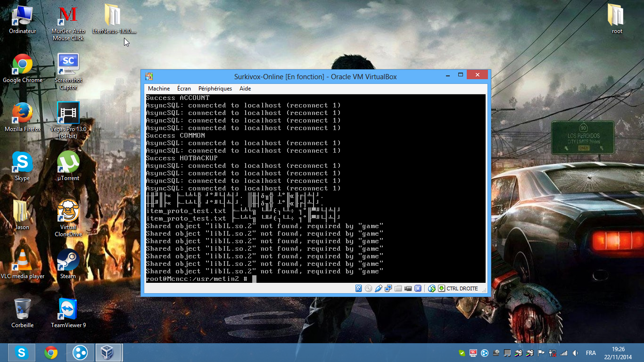644x362 pixels.
Task: Select the Ordinateur desktop icon
Action: [x=22, y=19]
